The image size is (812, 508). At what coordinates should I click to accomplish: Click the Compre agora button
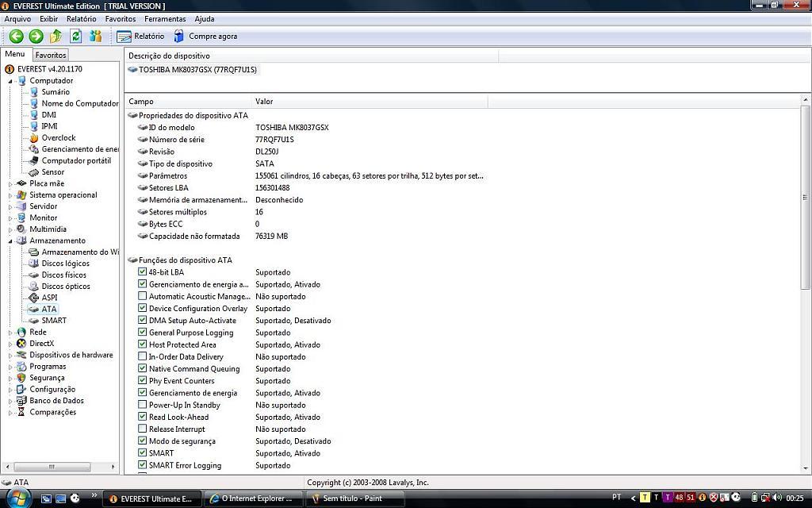tap(205, 37)
